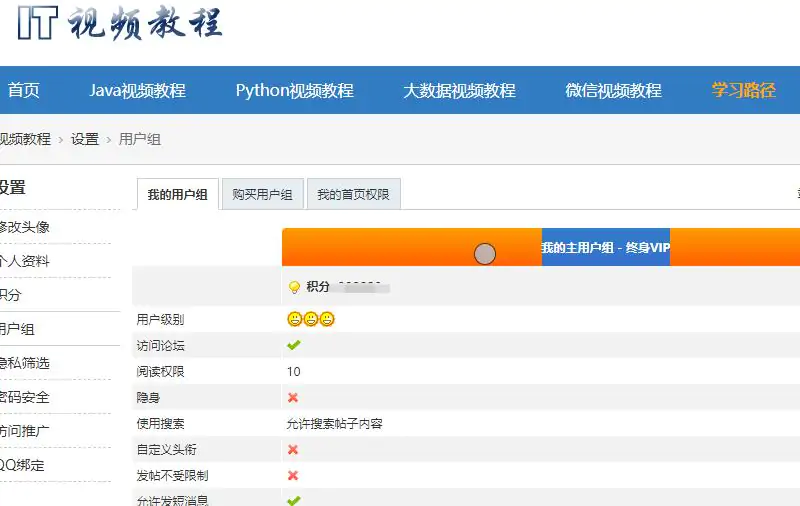Click the lightbulb icon beside 积分

pos(294,287)
